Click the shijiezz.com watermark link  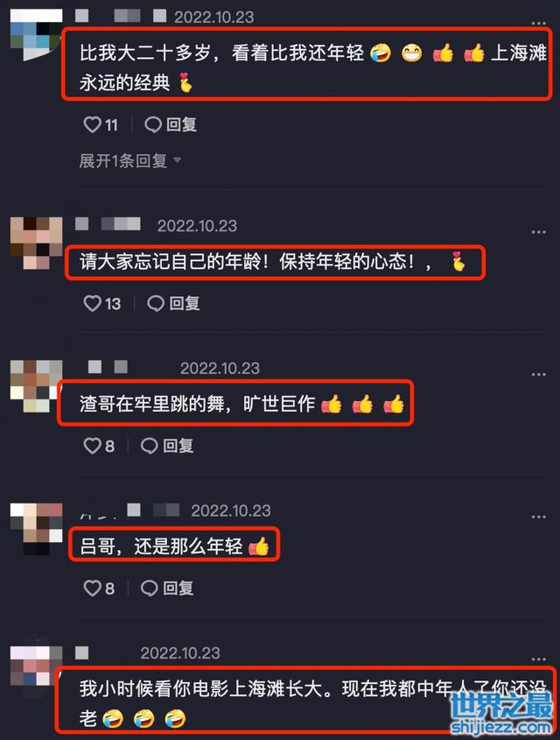tap(501, 726)
